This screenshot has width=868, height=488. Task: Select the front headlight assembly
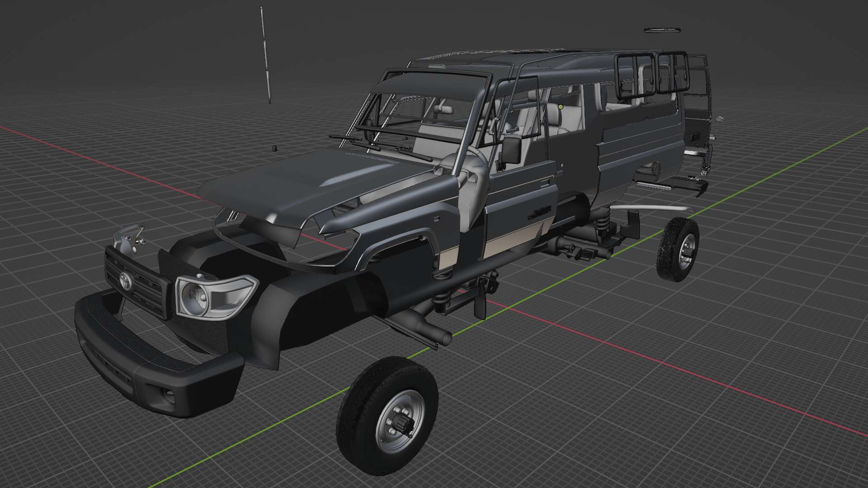pos(216,296)
